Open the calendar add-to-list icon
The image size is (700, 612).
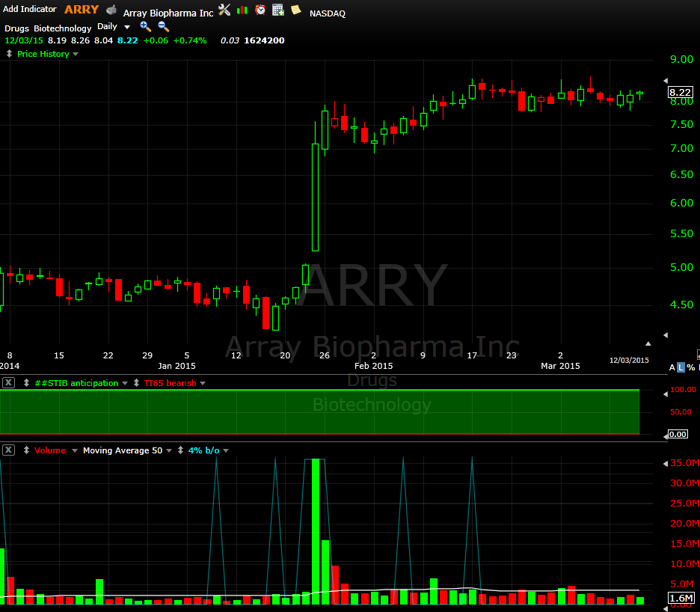pyautogui.click(x=278, y=10)
